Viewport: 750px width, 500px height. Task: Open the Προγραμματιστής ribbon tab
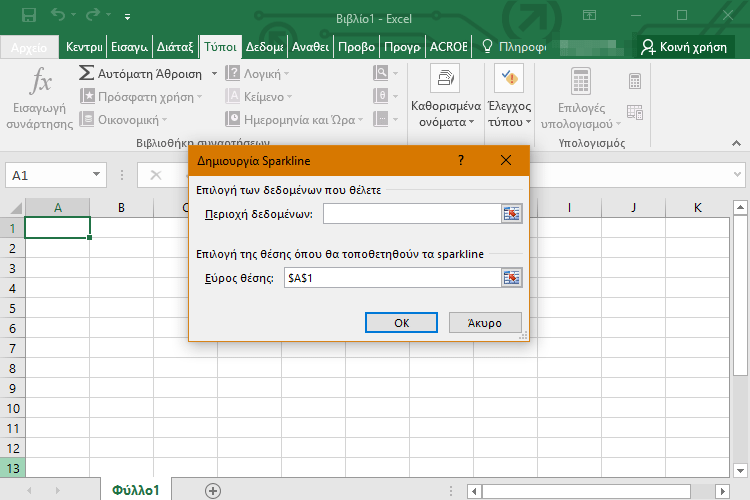coord(402,47)
